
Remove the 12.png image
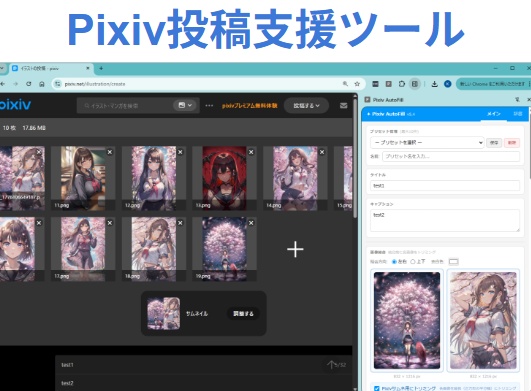point(180,152)
